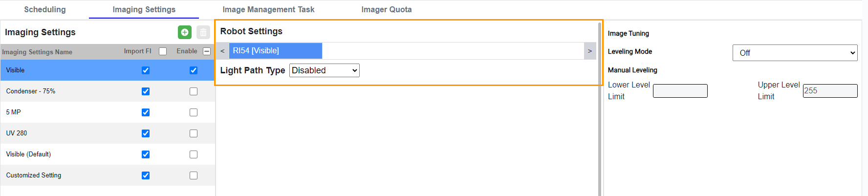Screen dimensions: 868x196
Task: Toggle the Import FI header checkbox
Action: pos(163,51)
